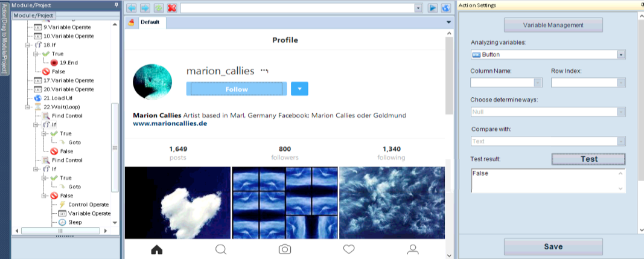The width and height of the screenshot is (644, 259).
Task: Click the Save button
Action: pos(553,247)
